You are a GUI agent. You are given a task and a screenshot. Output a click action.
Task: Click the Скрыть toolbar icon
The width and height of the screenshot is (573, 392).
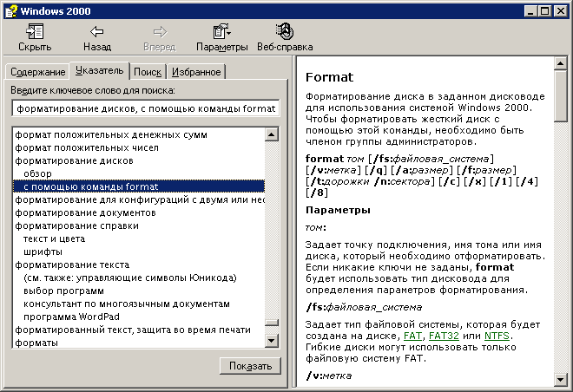pos(35,37)
